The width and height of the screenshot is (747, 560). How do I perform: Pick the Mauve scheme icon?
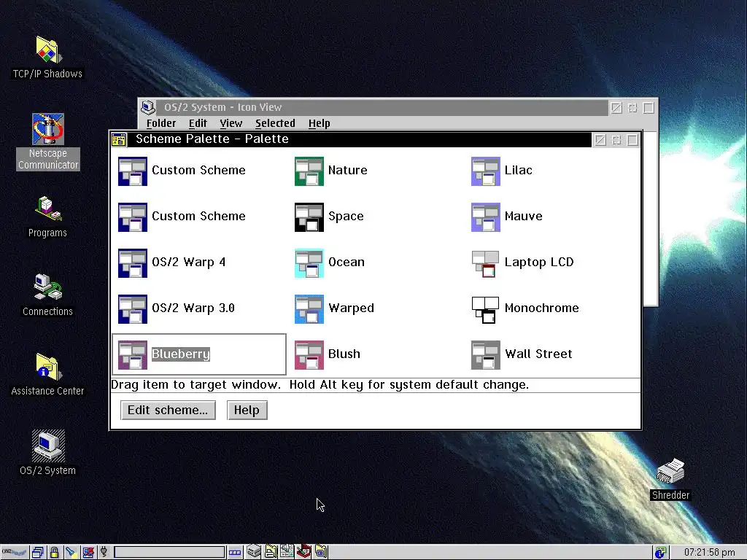[485, 217]
